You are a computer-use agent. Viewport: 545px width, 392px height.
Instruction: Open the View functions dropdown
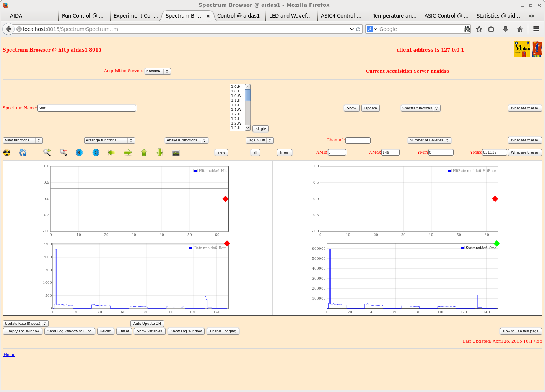pos(23,140)
